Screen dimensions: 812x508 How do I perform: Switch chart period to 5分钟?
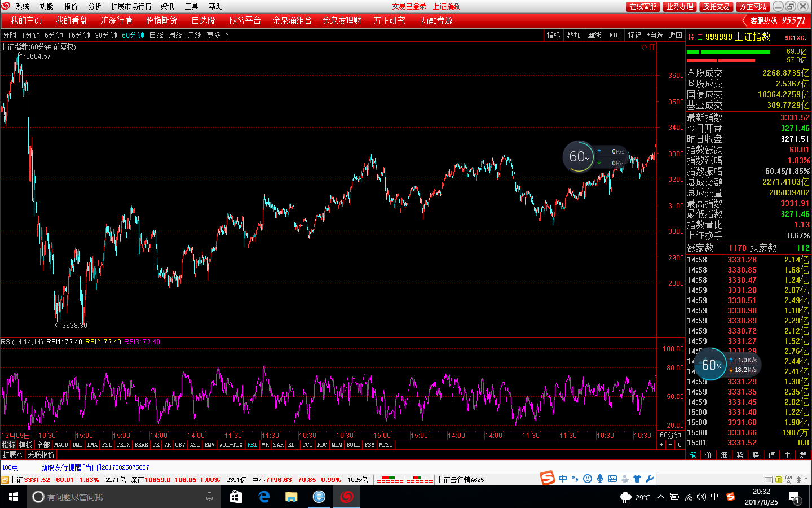coord(54,35)
